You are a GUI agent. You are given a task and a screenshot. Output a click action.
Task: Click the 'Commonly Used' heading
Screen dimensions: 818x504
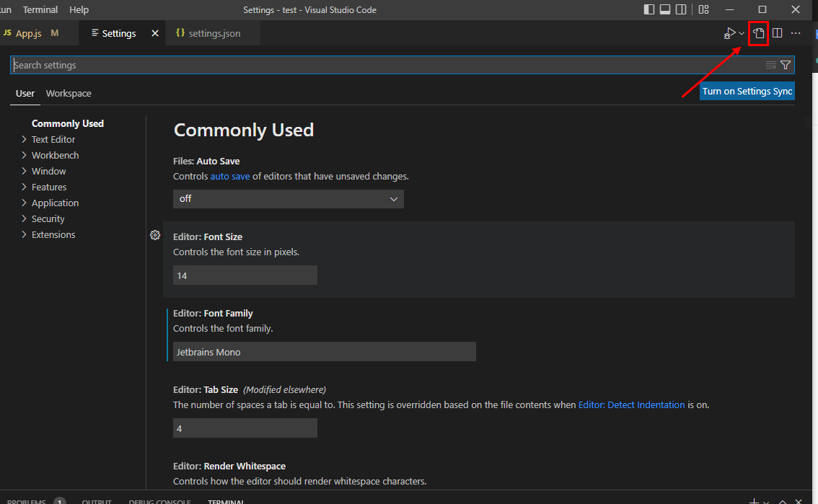coord(244,130)
